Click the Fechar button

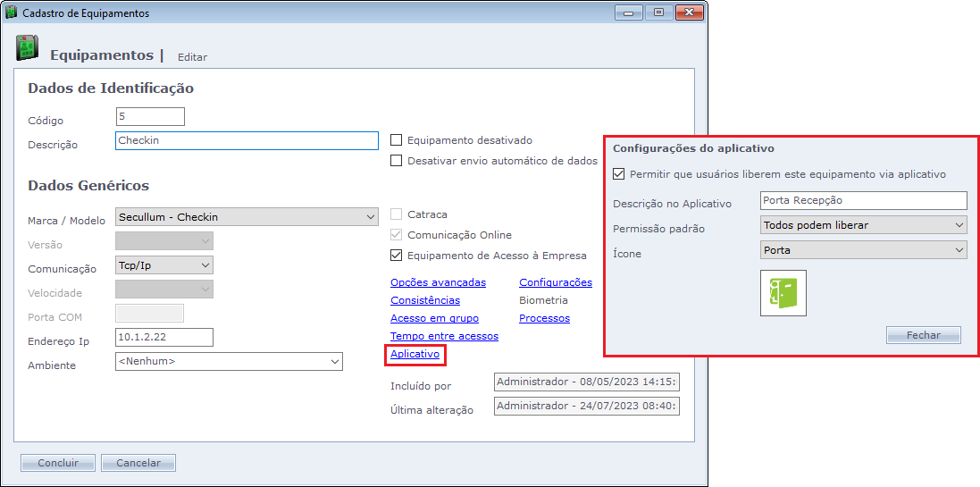pos(923,335)
